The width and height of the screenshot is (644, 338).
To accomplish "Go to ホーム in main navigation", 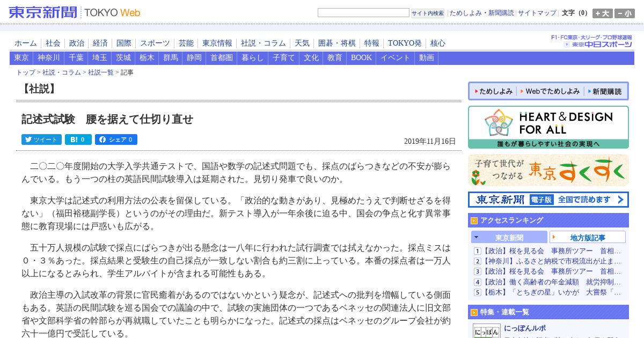I will coord(26,43).
